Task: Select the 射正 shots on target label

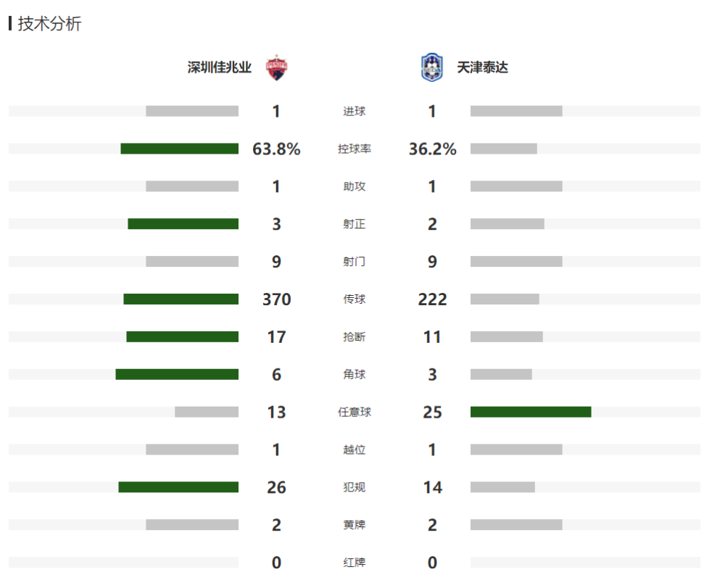Action: click(355, 224)
